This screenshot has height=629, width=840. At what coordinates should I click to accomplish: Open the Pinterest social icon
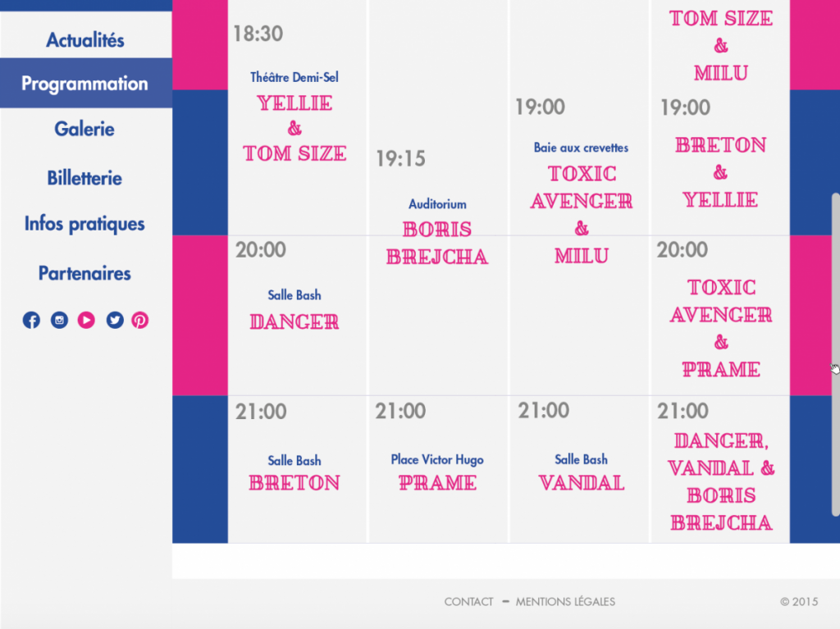140,321
